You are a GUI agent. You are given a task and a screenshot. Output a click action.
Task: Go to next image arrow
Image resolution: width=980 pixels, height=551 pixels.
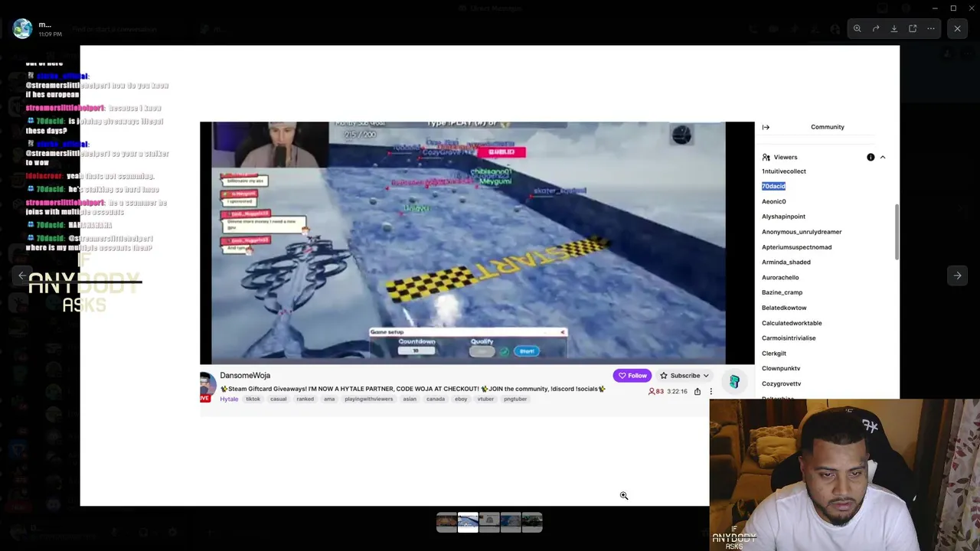957,275
